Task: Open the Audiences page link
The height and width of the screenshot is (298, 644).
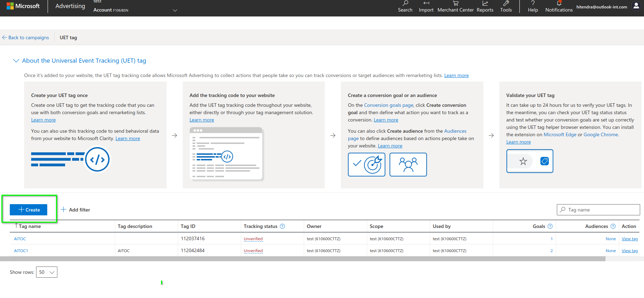Action: click(455, 131)
